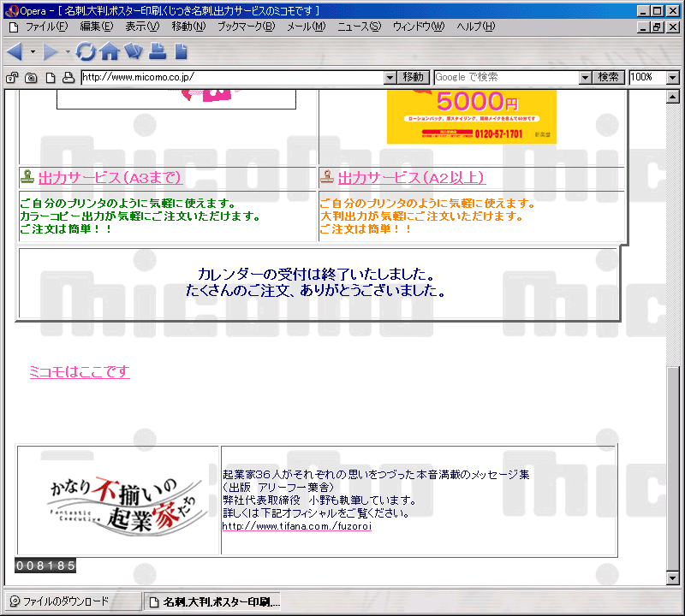The width and height of the screenshot is (685, 616).
Task: Open the ニュース(S) menu
Action: 359,27
